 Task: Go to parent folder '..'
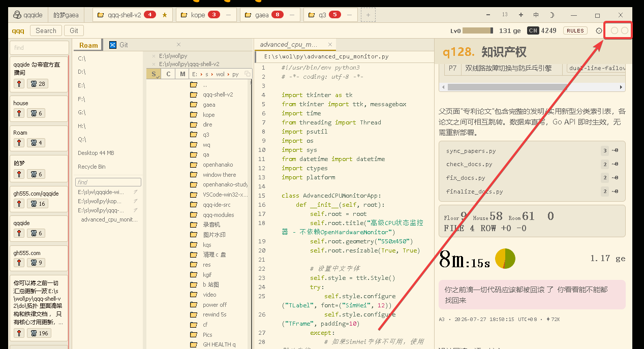click(205, 85)
